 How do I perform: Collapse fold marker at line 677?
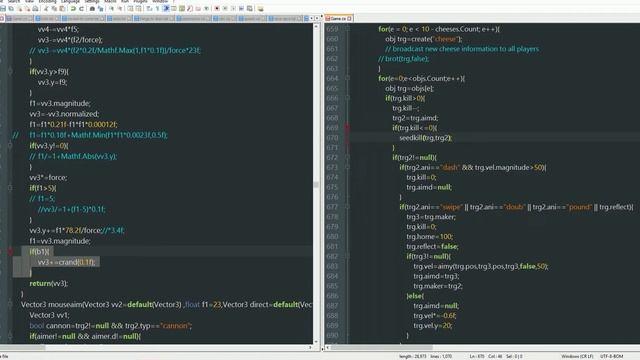point(347,207)
